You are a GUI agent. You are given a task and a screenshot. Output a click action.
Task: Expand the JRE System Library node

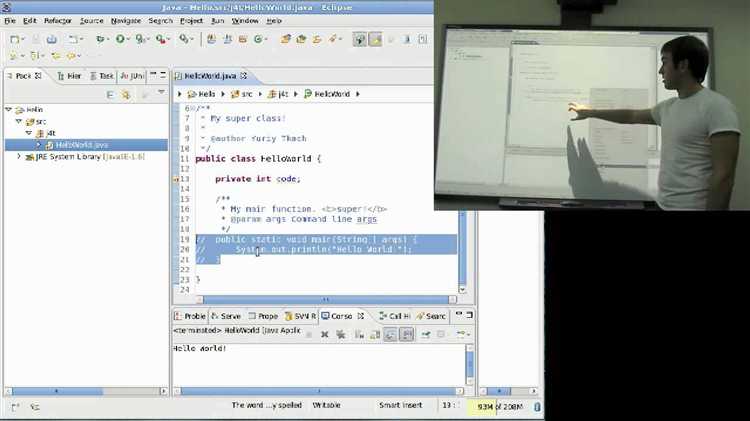19,156
